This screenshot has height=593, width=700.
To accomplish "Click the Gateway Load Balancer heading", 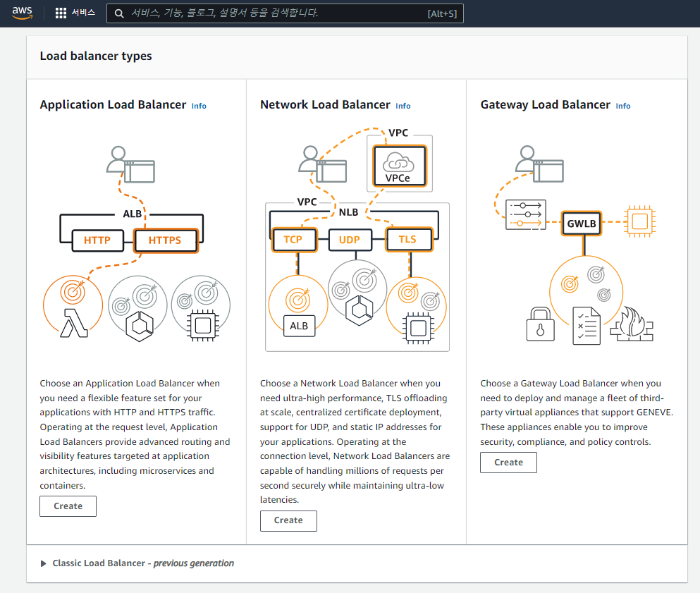I will pyautogui.click(x=545, y=104).
